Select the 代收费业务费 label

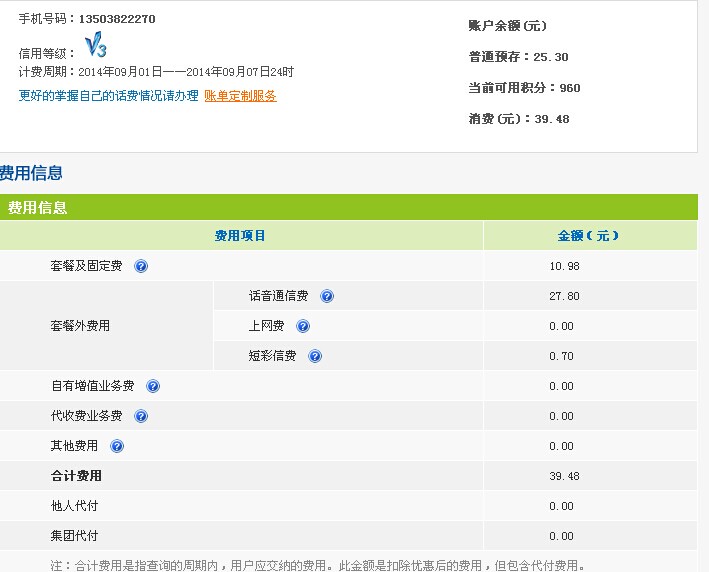[86, 416]
